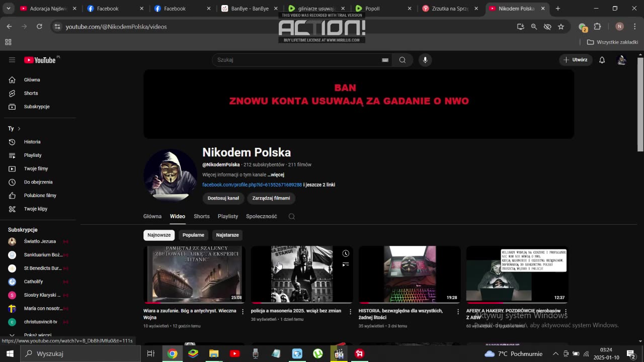Open Utwórz create menu
644x362 pixels.
576,60
